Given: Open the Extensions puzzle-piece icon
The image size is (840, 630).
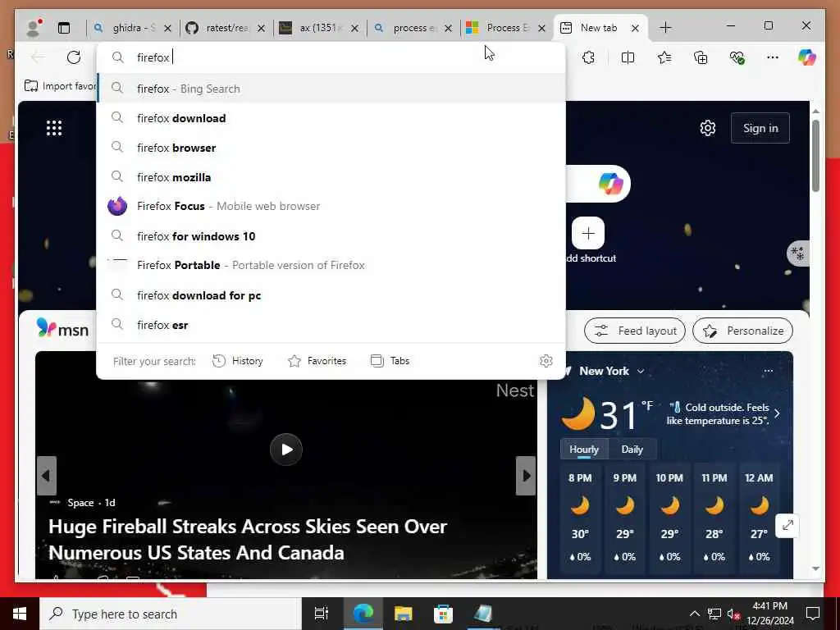Looking at the screenshot, I should 588,57.
